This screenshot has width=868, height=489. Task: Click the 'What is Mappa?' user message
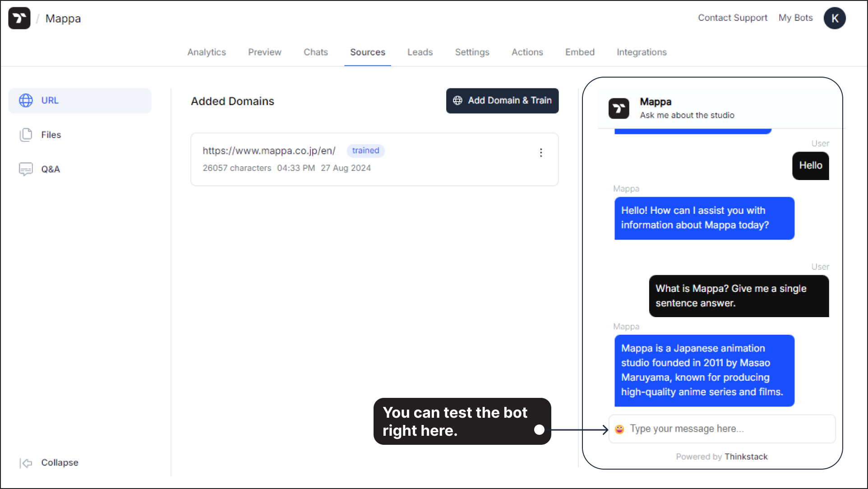(x=739, y=296)
